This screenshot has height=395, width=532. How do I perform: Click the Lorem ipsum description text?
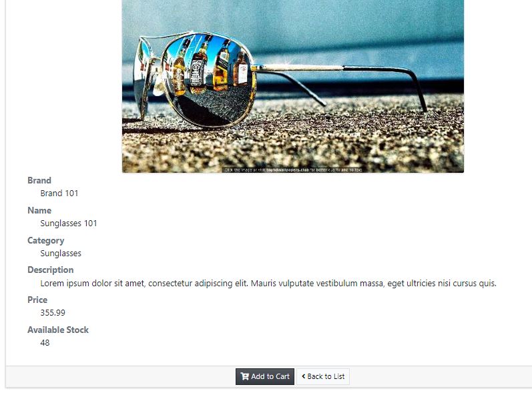(268, 283)
